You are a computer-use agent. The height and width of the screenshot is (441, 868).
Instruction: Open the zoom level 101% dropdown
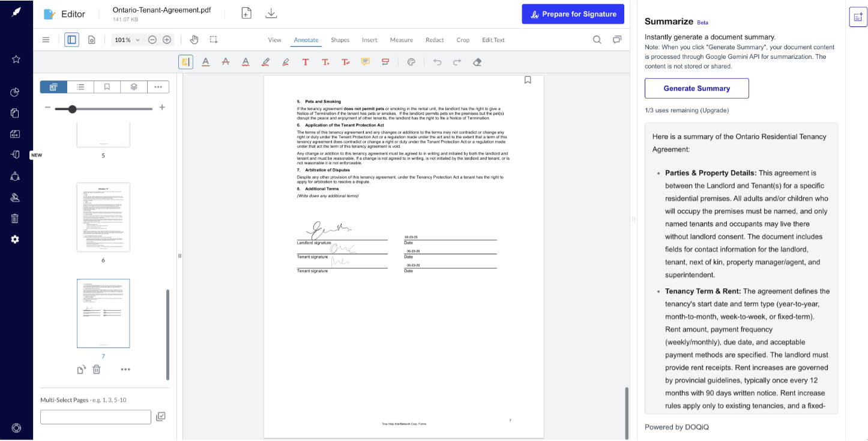pyautogui.click(x=127, y=40)
